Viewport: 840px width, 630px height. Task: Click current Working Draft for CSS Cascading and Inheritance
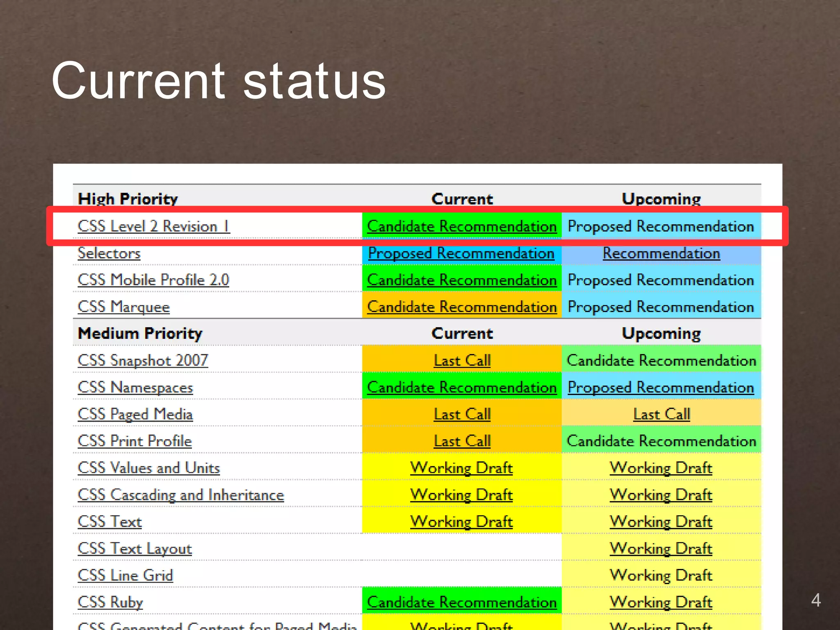461,495
